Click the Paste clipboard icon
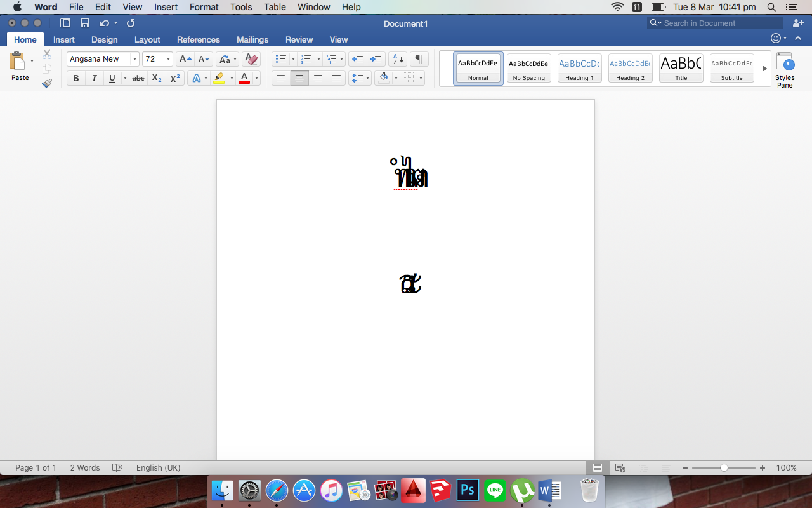The width and height of the screenshot is (812, 508). click(x=17, y=61)
